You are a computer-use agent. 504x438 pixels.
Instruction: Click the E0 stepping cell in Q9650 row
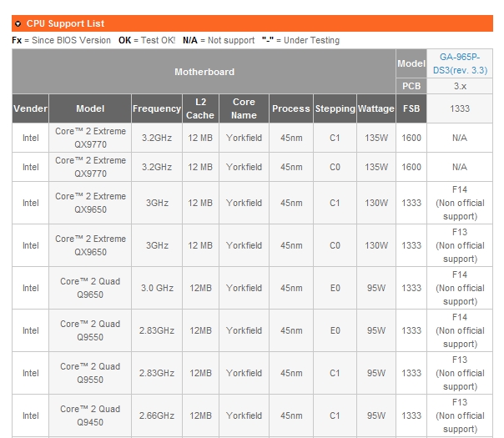coord(335,288)
